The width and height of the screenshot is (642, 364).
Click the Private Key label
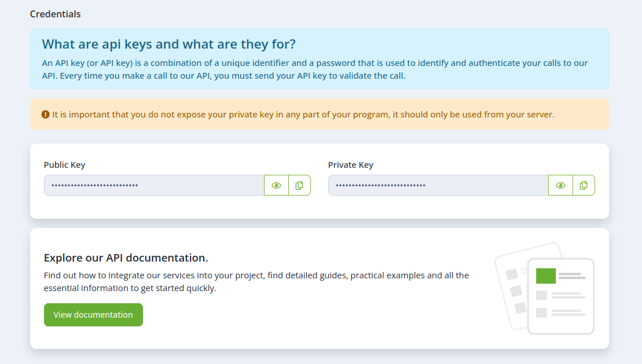click(x=351, y=165)
